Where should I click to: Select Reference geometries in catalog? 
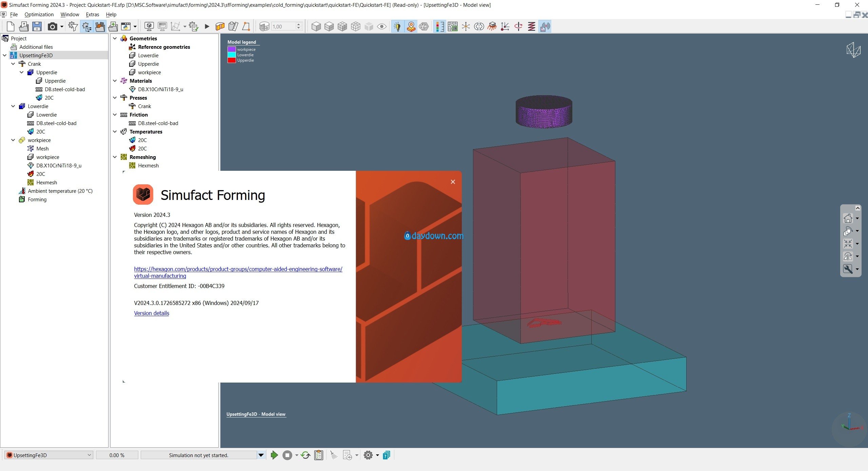164,47
